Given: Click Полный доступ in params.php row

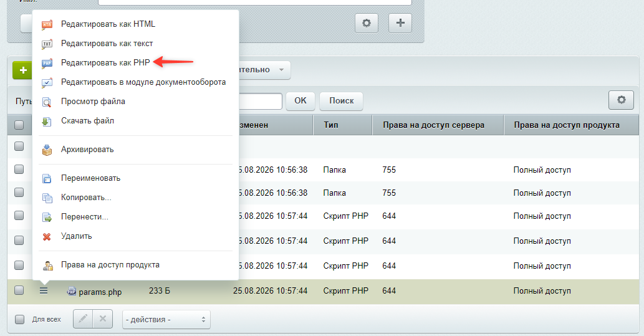Looking at the screenshot, I should 542,291.
